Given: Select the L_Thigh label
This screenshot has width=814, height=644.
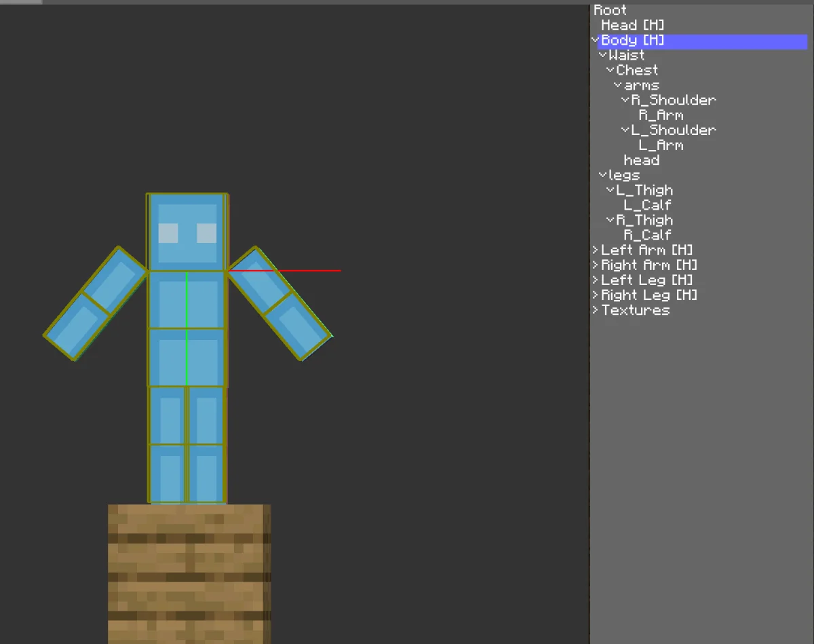Looking at the screenshot, I should coord(644,190).
